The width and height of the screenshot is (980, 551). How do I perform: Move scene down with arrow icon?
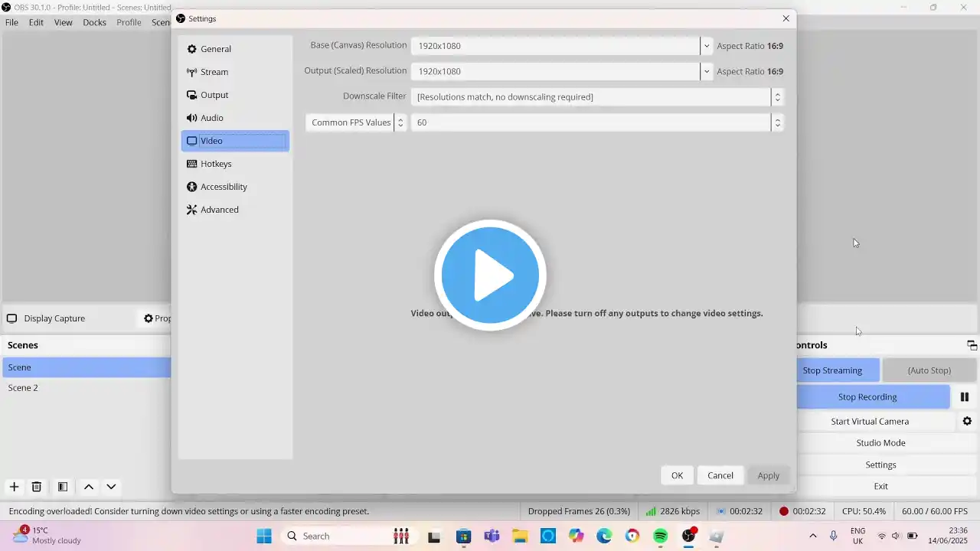pyautogui.click(x=111, y=487)
